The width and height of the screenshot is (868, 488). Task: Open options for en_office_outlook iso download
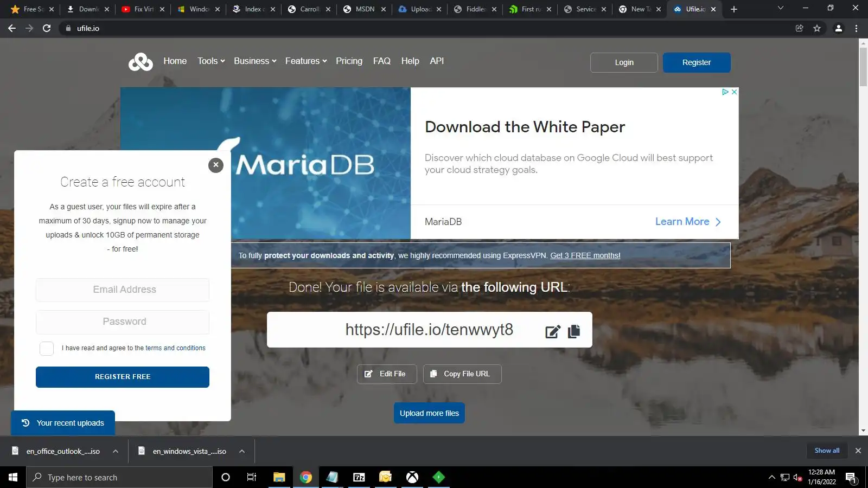pyautogui.click(x=116, y=451)
